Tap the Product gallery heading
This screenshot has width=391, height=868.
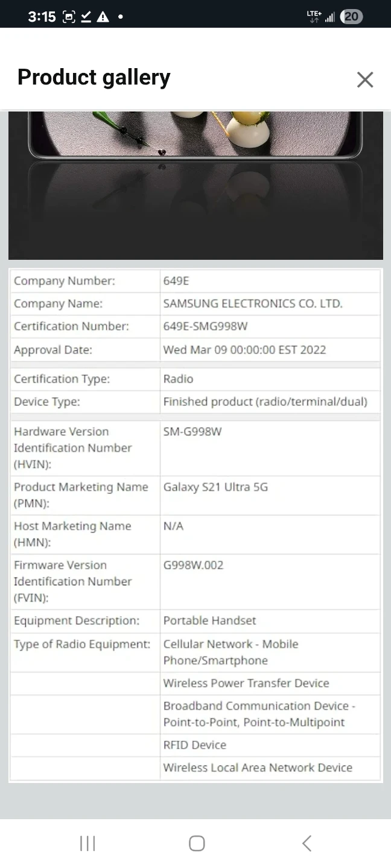point(94,77)
